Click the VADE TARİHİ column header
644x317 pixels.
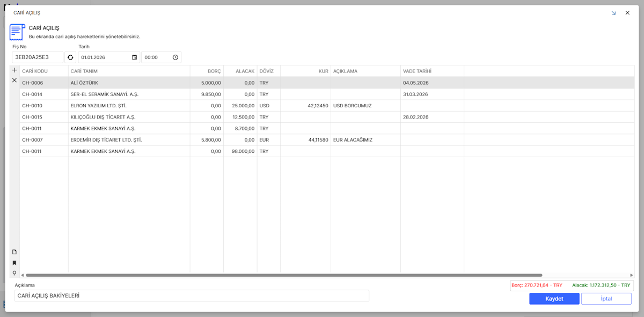point(432,71)
